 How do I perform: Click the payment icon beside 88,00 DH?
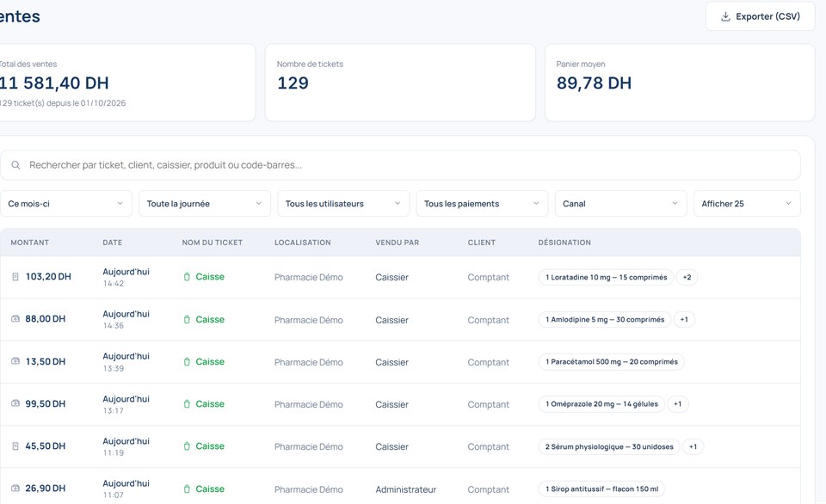[x=15, y=318]
